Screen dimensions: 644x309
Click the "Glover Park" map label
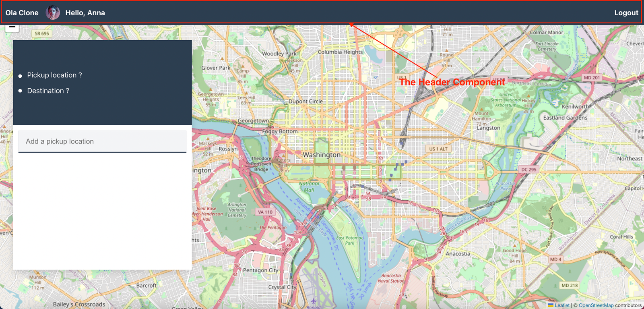point(216,68)
